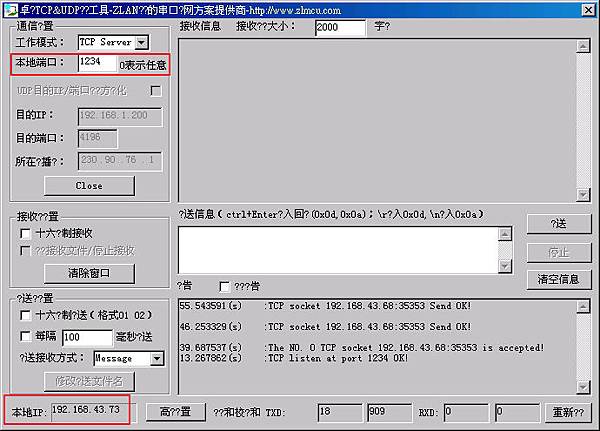
Task: Click the 送 send button
Action: 559,224
